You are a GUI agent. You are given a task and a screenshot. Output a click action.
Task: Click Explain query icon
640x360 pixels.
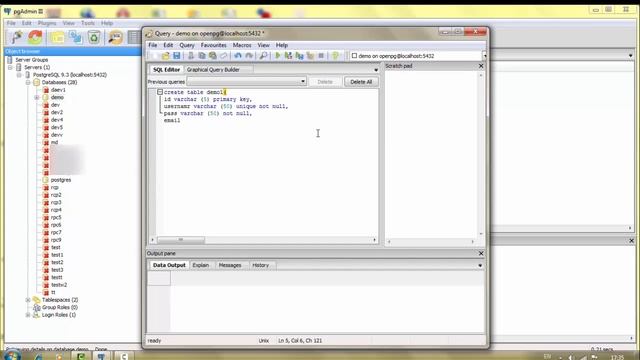coord(310,56)
